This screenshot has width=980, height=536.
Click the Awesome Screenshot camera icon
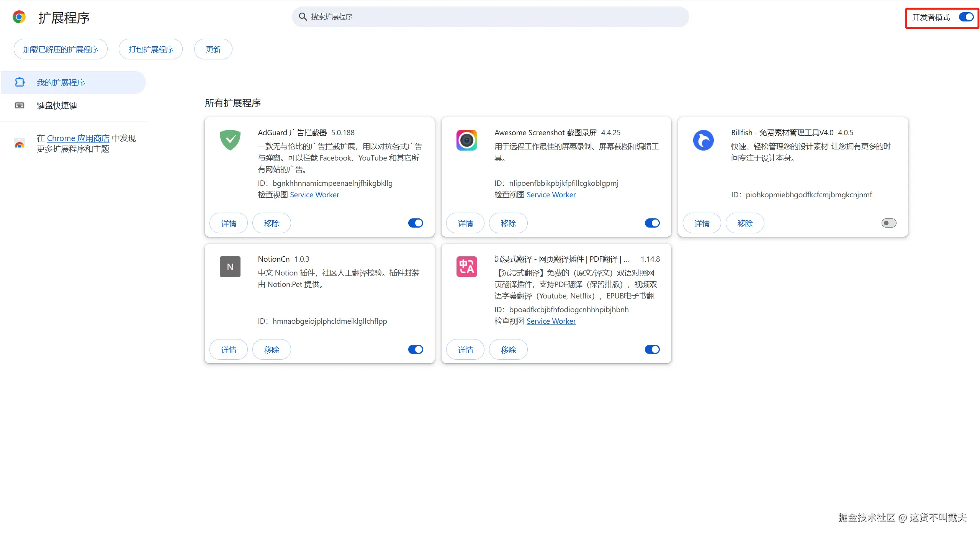tap(466, 140)
